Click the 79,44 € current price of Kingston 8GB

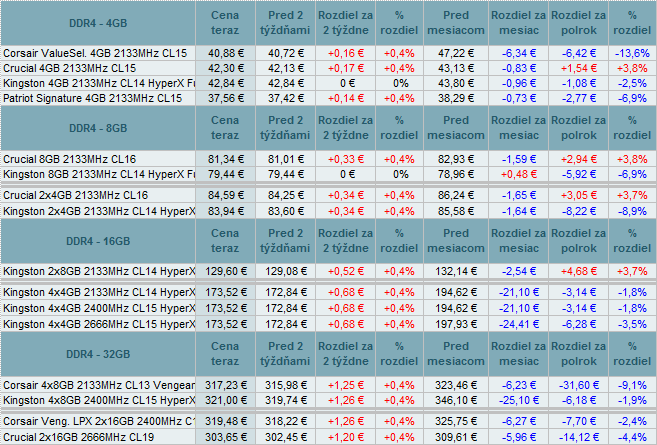pos(226,174)
